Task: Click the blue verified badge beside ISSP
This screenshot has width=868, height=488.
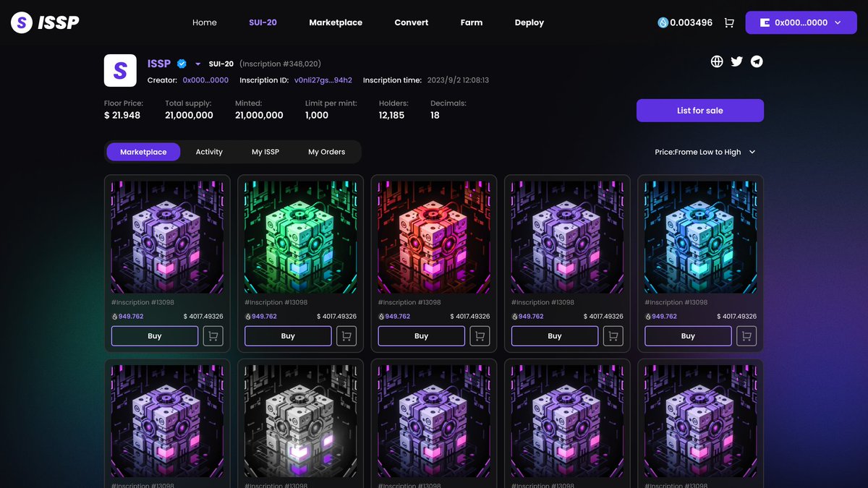Action: [182, 64]
